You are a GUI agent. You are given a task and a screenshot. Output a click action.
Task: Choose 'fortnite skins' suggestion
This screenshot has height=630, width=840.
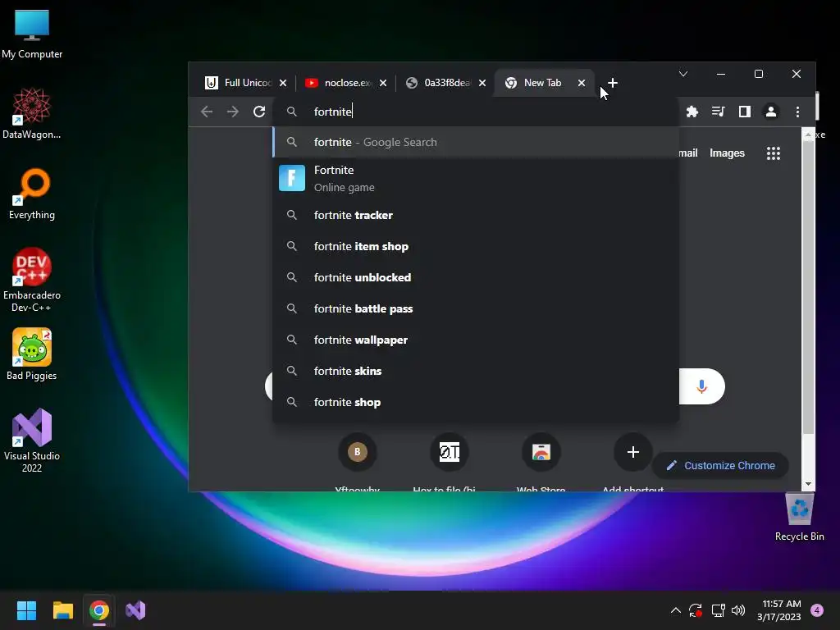476,371
